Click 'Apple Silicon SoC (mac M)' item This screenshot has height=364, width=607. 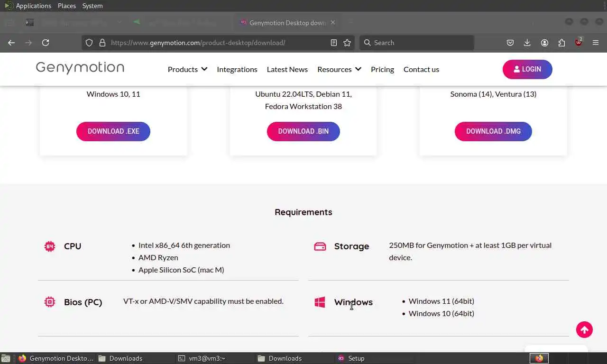(x=181, y=270)
